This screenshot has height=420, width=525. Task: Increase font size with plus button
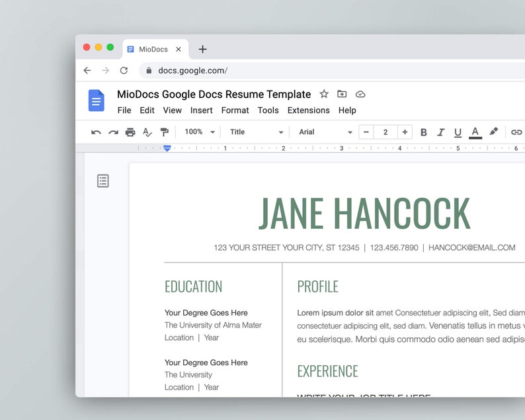[405, 132]
